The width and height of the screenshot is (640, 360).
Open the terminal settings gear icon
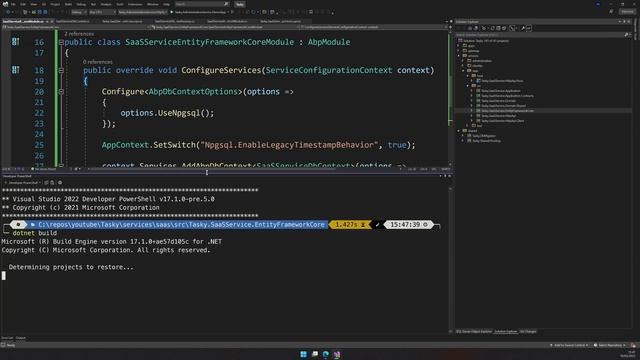(60, 183)
